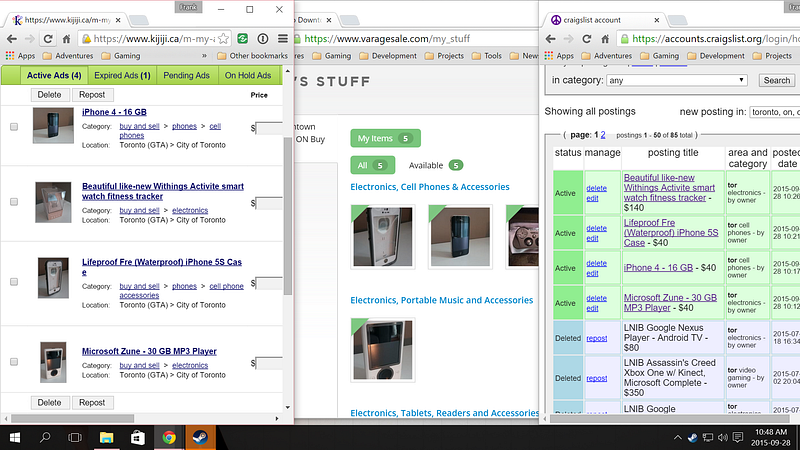
Task: Open Chrome hamburger menu in Kijiji window
Action: tap(283, 39)
